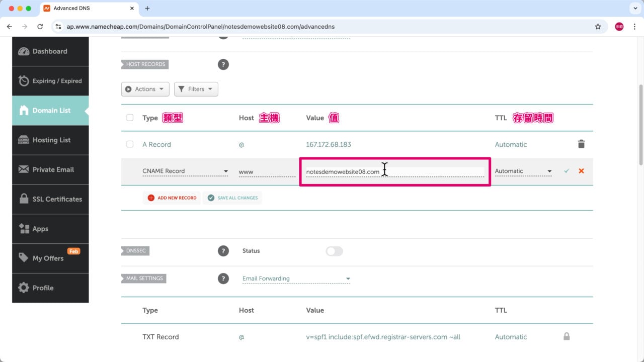Open the Actions dropdown button
Screen dimensions: 644x362
[145, 89]
